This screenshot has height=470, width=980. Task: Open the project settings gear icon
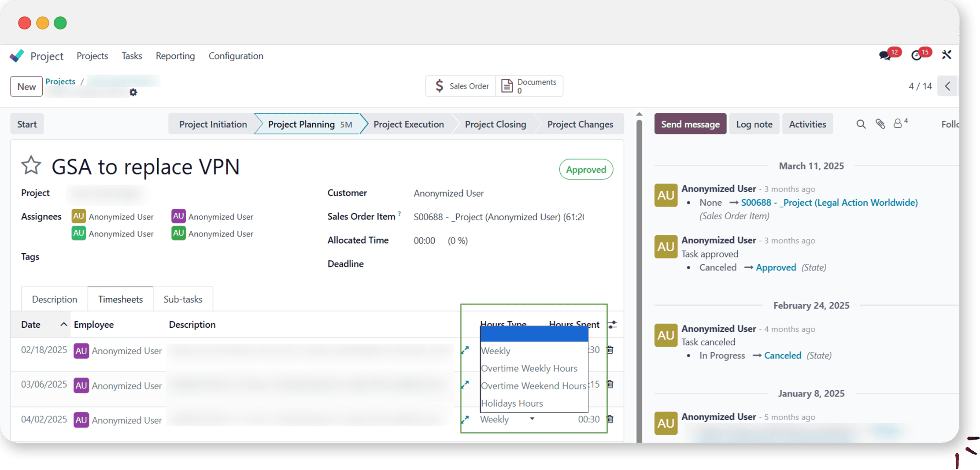point(133,93)
